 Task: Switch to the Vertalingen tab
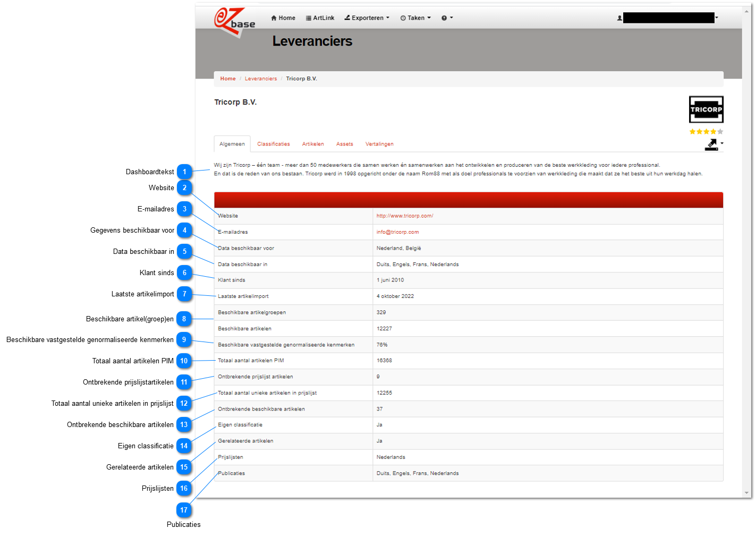pyautogui.click(x=379, y=144)
